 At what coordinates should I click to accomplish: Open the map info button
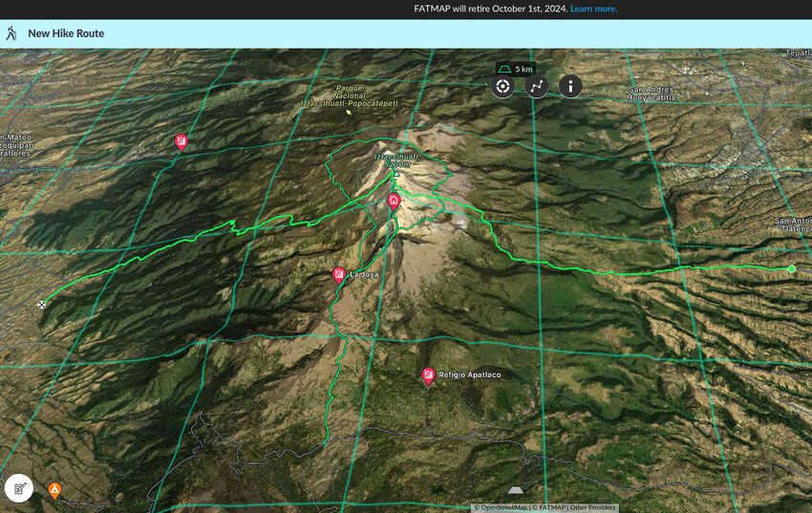(570, 86)
